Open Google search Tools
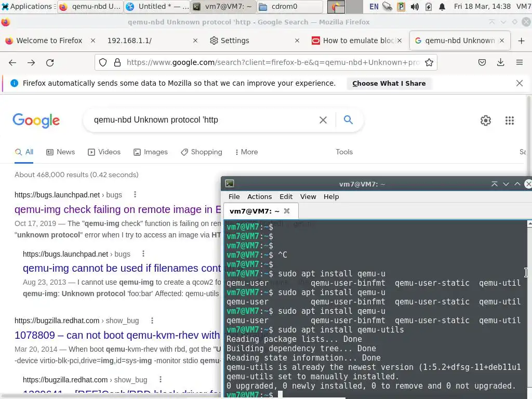This screenshot has height=399, width=532. (x=344, y=152)
